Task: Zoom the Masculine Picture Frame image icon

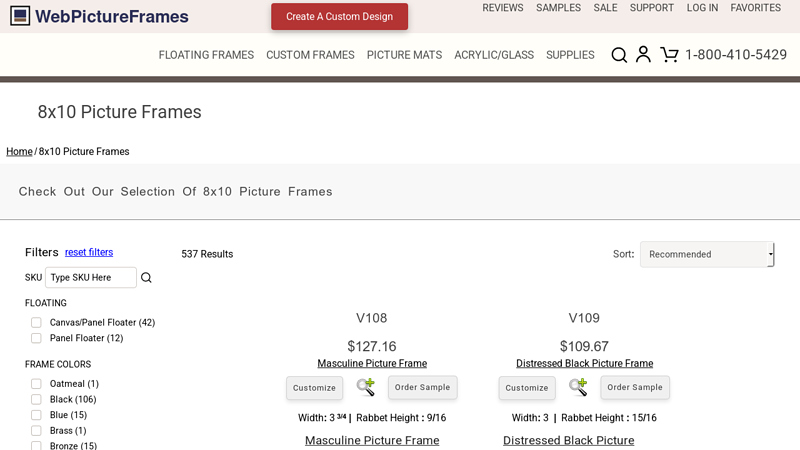Action: click(x=366, y=387)
